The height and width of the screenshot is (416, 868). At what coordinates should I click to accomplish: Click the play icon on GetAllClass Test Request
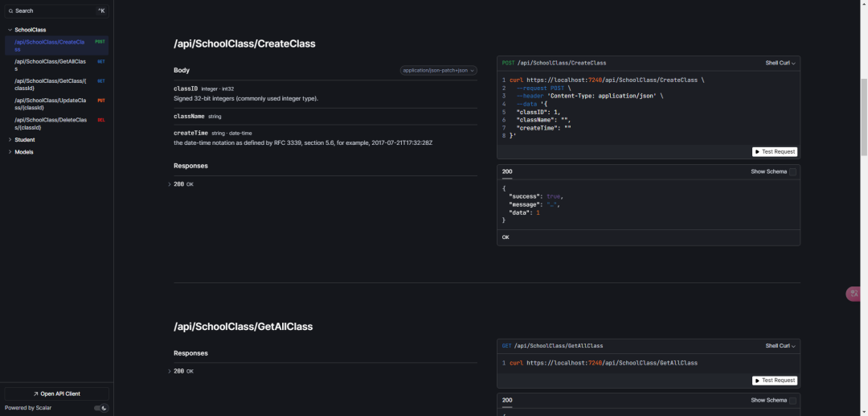pyautogui.click(x=757, y=381)
